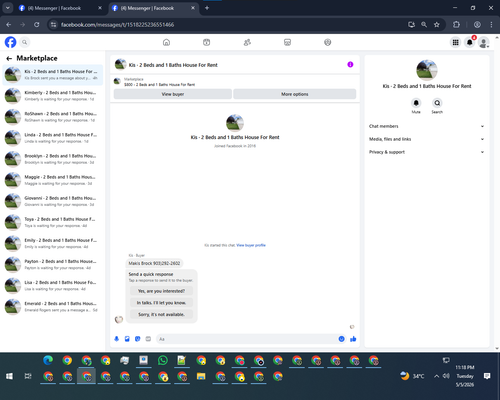The height and width of the screenshot is (400, 500).
Task: Open Linda conversation
Action: [53, 138]
